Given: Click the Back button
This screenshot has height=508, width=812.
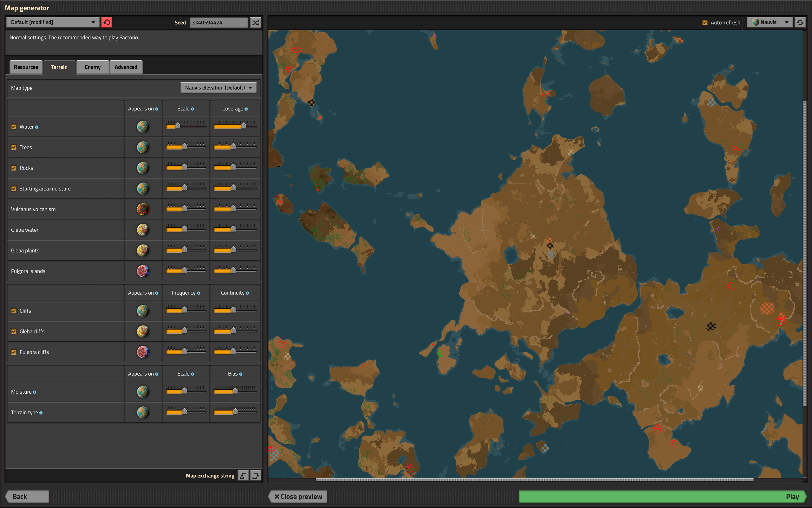Looking at the screenshot, I should click(27, 496).
